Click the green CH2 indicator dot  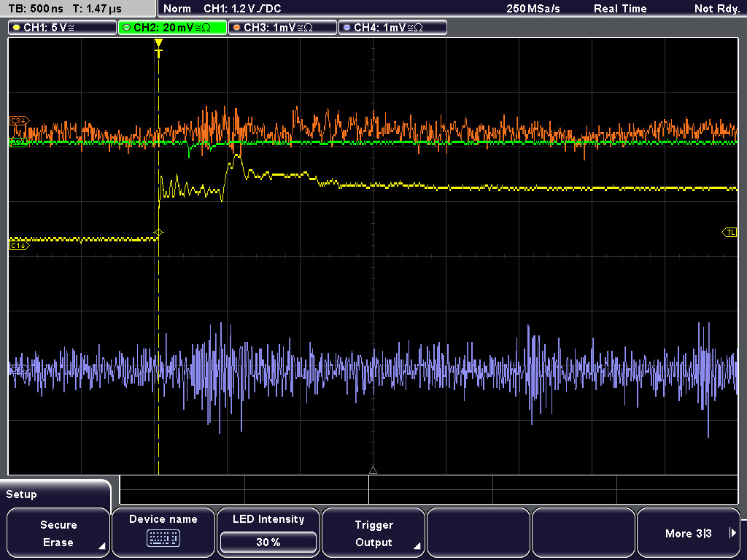click(x=126, y=28)
